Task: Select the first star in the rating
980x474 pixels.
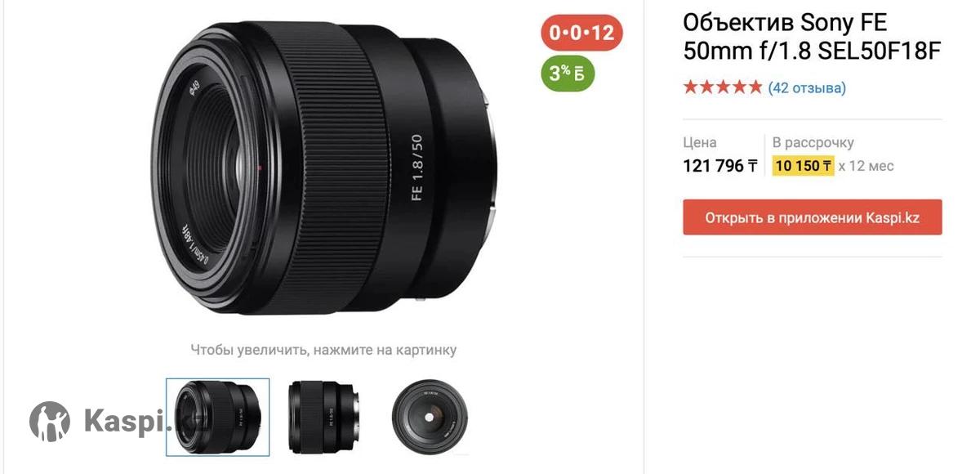Action: pos(691,87)
